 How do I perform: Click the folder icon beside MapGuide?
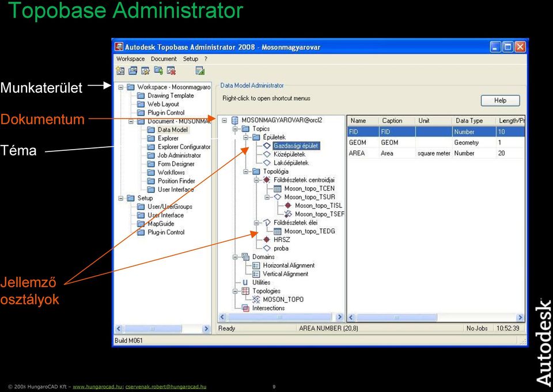click(141, 224)
